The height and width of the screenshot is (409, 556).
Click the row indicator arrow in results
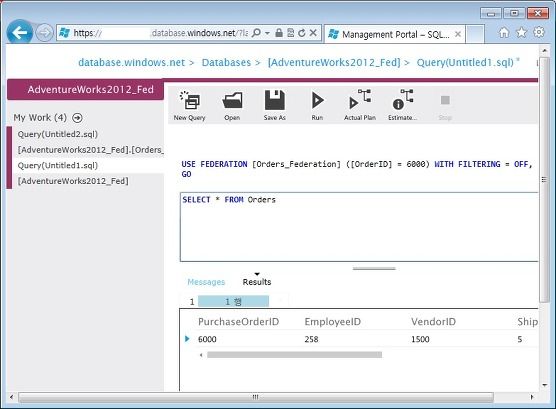[187, 339]
